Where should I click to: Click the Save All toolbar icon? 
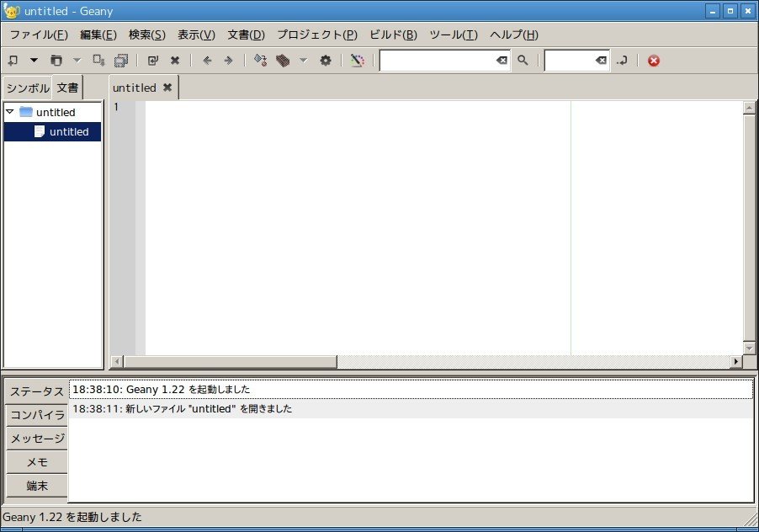(x=121, y=61)
